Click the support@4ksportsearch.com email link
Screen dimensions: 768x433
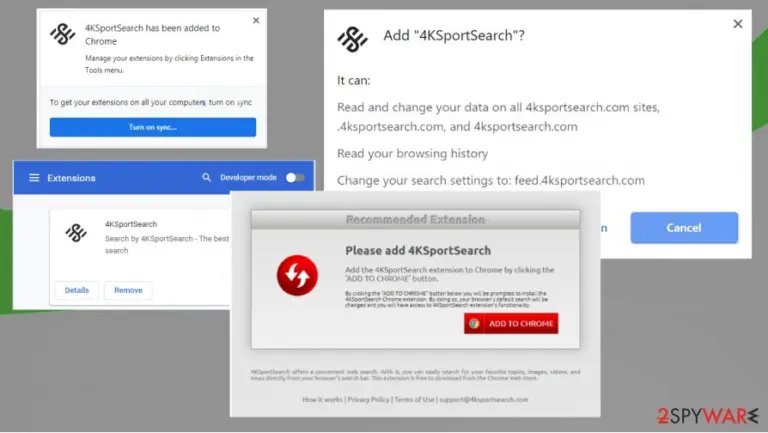483,400
